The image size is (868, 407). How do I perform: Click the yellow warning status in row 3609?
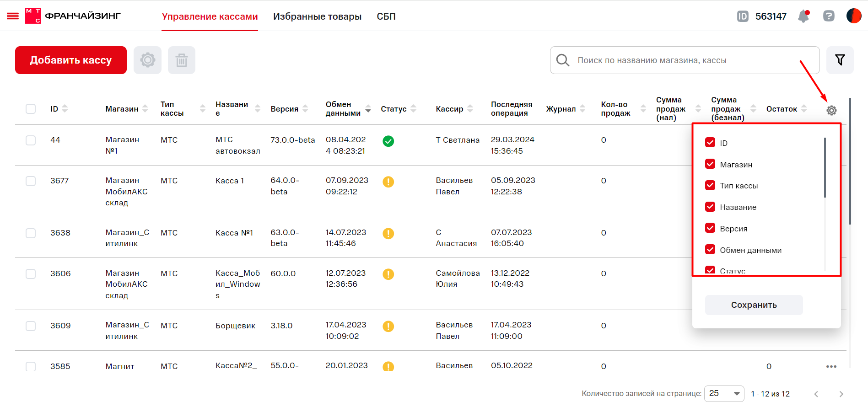(388, 327)
